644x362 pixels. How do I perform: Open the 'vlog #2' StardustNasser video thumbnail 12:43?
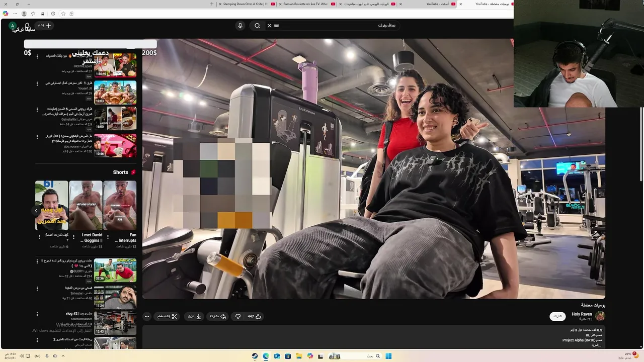pos(115,323)
